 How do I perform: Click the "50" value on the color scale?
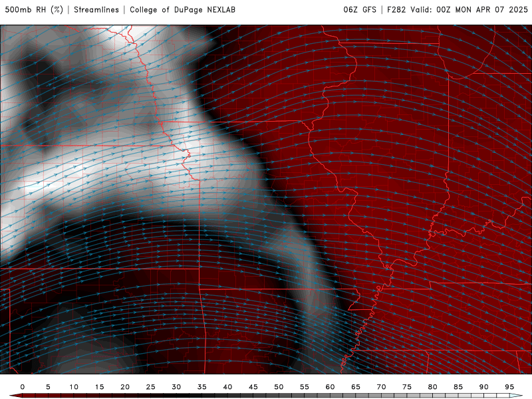coord(279,387)
